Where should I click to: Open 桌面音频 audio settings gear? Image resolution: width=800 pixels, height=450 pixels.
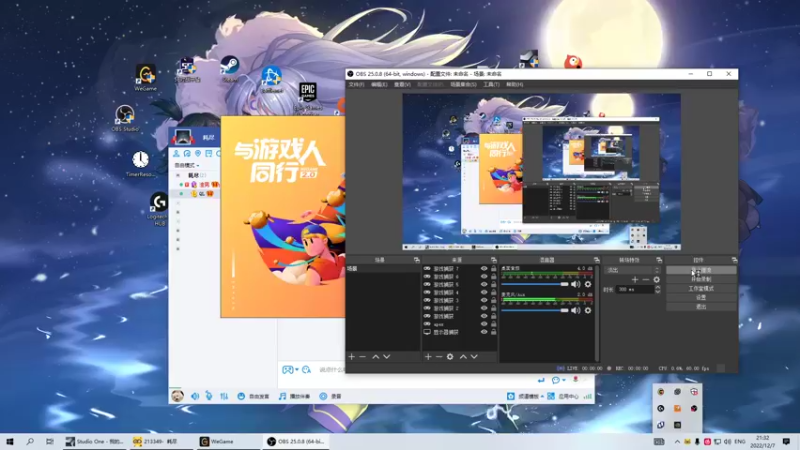tap(588, 284)
